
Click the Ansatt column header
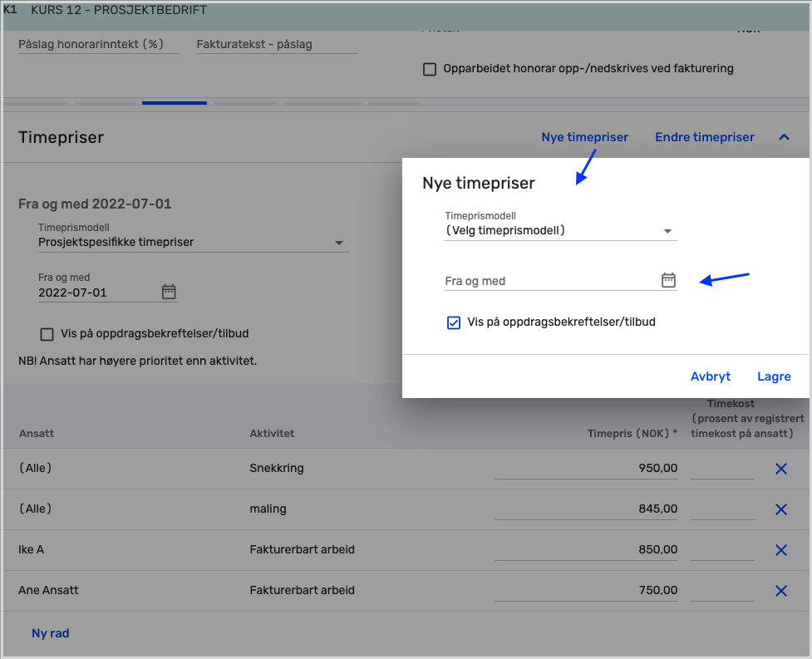(37, 433)
